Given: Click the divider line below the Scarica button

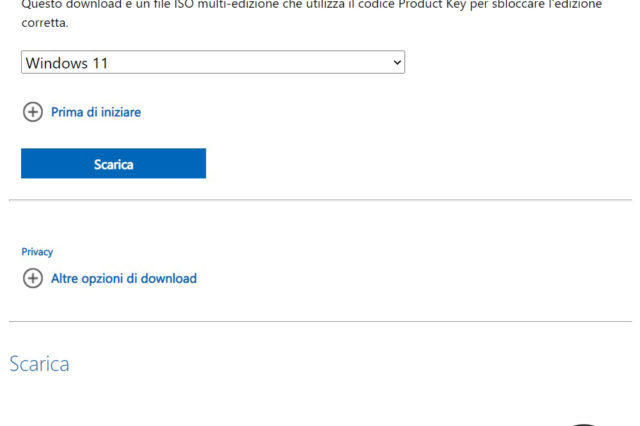Looking at the screenshot, I should pos(320,200).
